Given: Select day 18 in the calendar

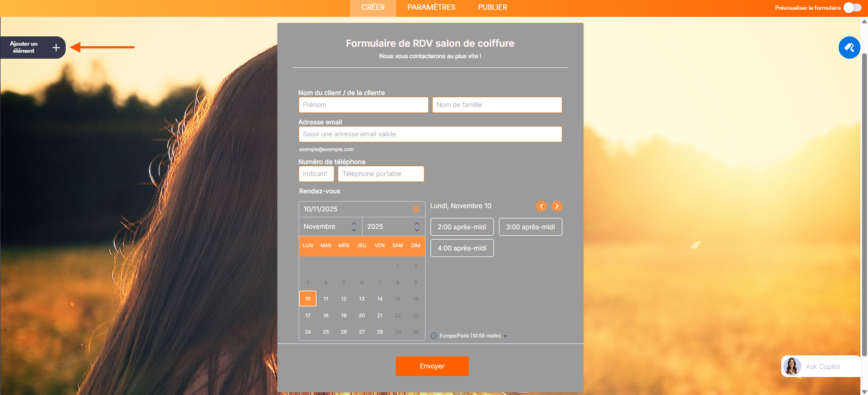Looking at the screenshot, I should point(326,316).
